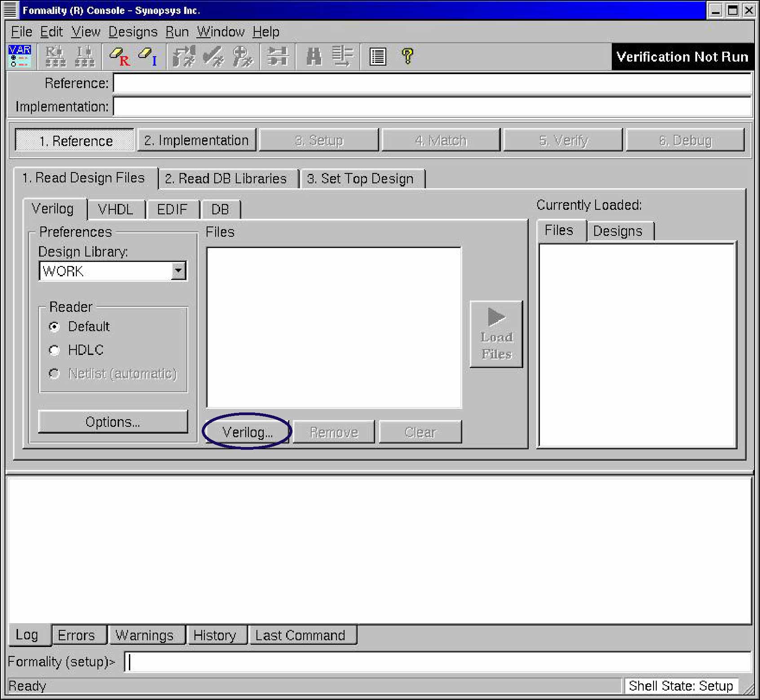Switch to the Warnings tab
This screenshot has width=760, height=700.
147,635
